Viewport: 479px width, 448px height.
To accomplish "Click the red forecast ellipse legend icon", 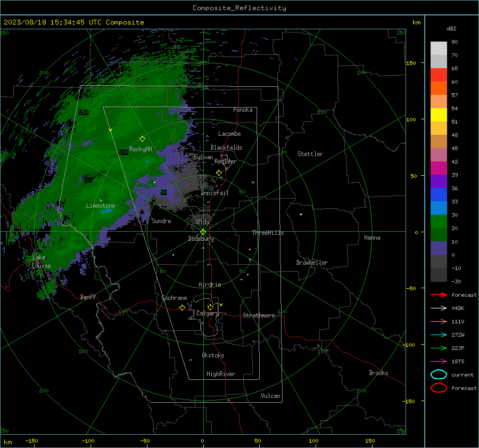I will click(x=439, y=388).
